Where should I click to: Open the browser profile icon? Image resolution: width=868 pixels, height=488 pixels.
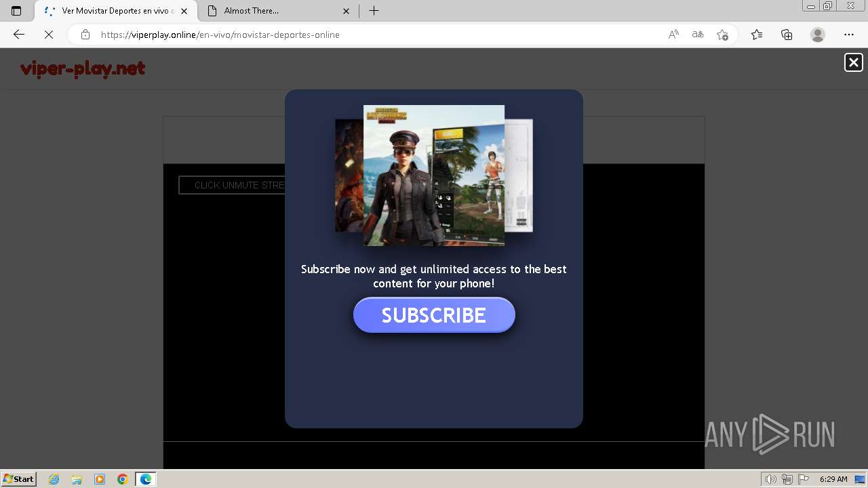click(818, 35)
